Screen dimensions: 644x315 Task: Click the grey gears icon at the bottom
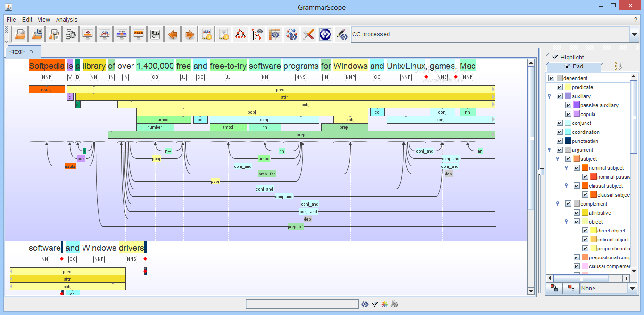395,304
